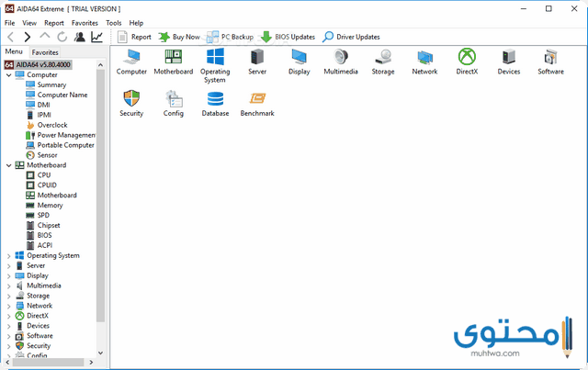Open the Operating System icon in main pane
This screenshot has width=588, height=370.
click(x=215, y=65)
